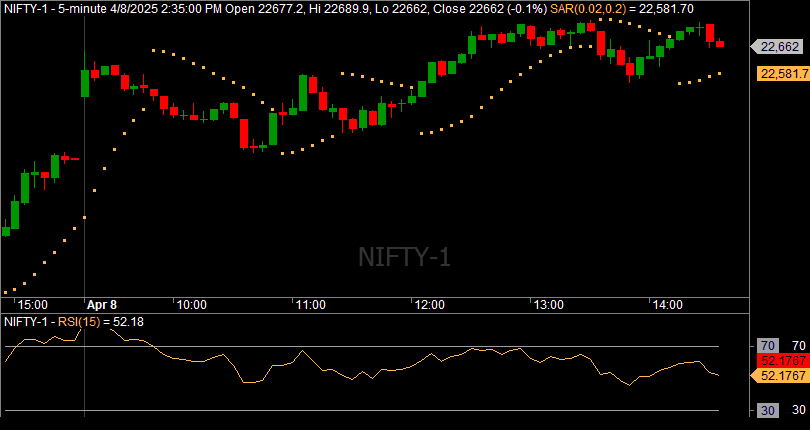
Task: Click the 15:00 time axis label
Action: coord(32,304)
